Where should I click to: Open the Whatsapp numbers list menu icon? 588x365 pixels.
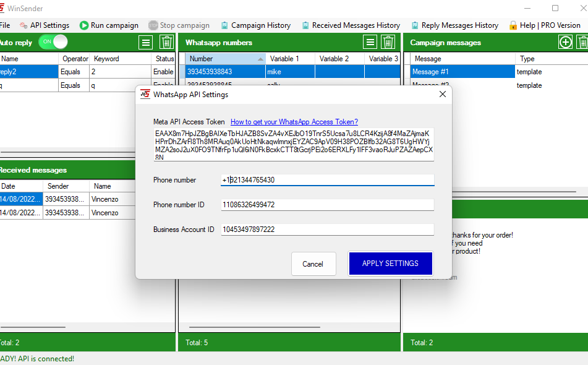pos(370,43)
